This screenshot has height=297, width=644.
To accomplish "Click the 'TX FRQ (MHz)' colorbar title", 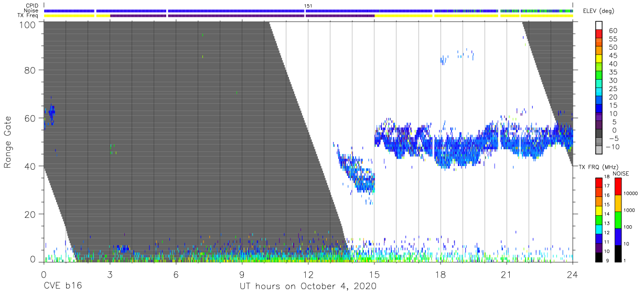I will (x=598, y=167).
